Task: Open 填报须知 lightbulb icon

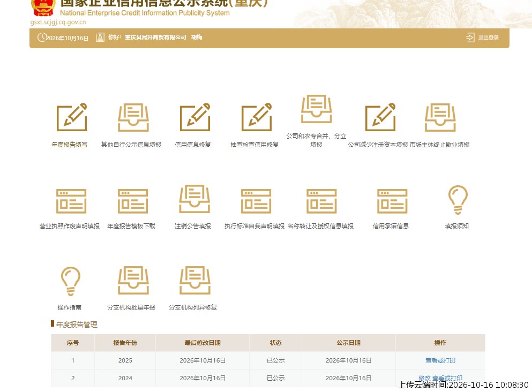Action: click(458, 200)
